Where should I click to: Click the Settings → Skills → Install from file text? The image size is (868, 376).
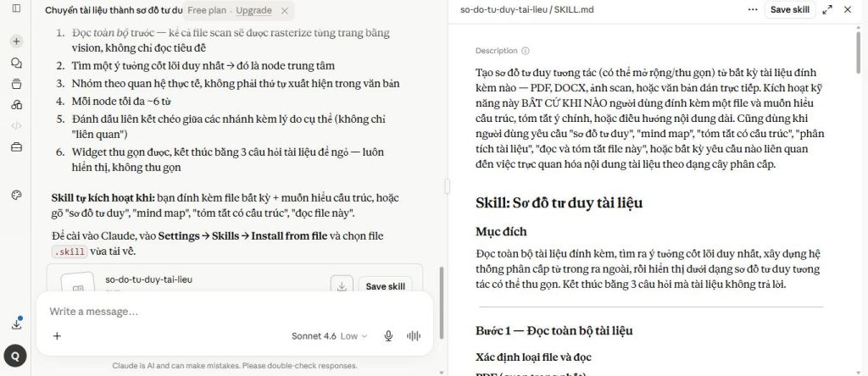coord(242,236)
